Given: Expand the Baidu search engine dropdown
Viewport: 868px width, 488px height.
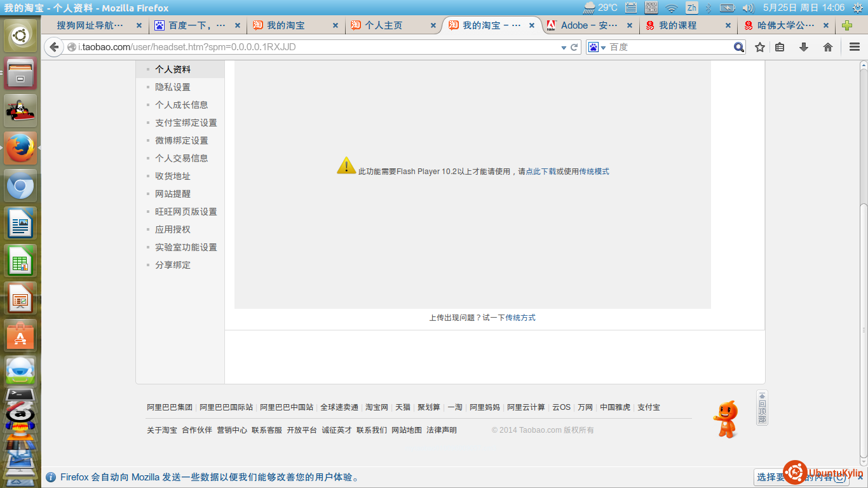Looking at the screenshot, I should pyautogui.click(x=597, y=48).
